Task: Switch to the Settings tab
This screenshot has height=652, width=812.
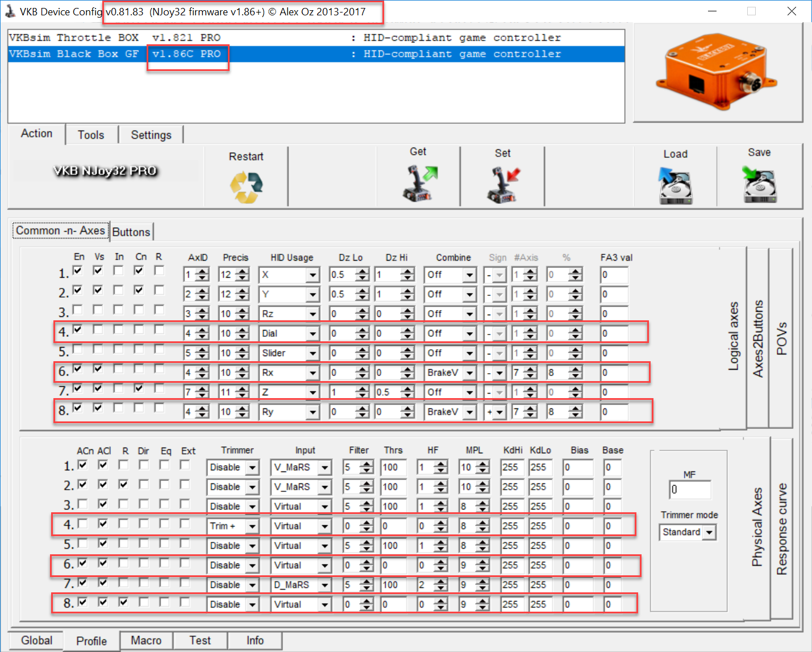Action: pyautogui.click(x=151, y=135)
